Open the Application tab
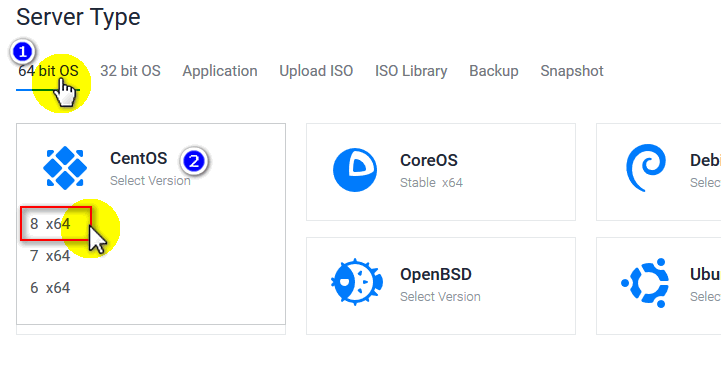Viewport: 721px width, 375px height. pyautogui.click(x=220, y=71)
